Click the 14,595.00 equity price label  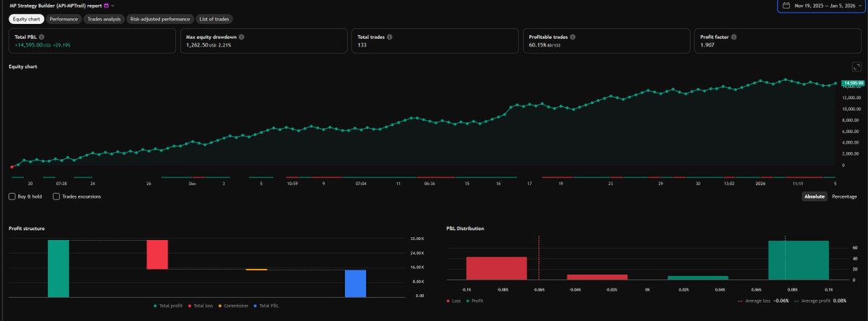[x=854, y=83]
